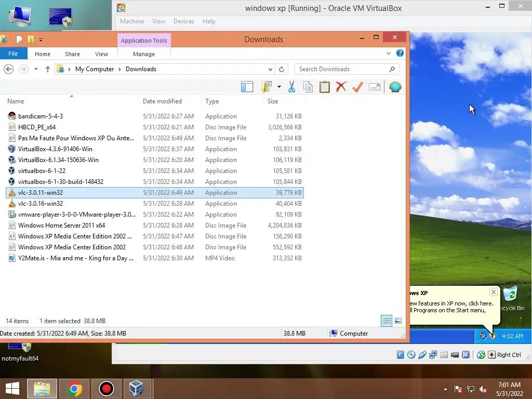
Task: Click the magnifier icon in Search Downloads
Action: pos(392,69)
